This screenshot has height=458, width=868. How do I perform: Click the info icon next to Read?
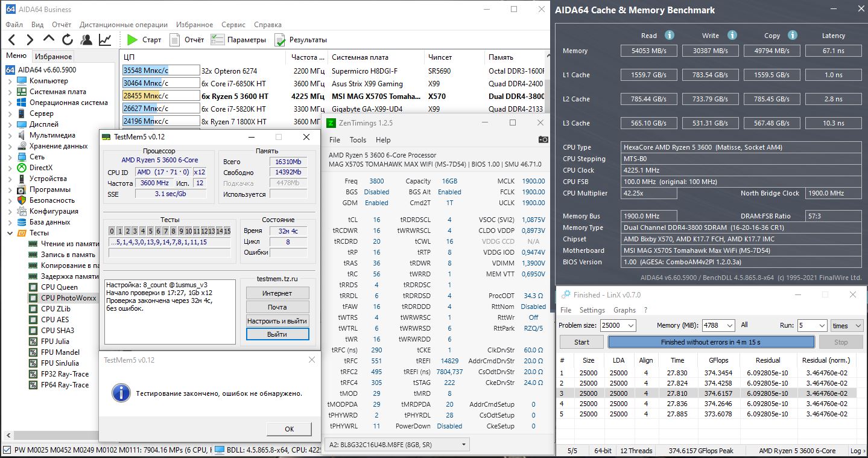(669, 36)
